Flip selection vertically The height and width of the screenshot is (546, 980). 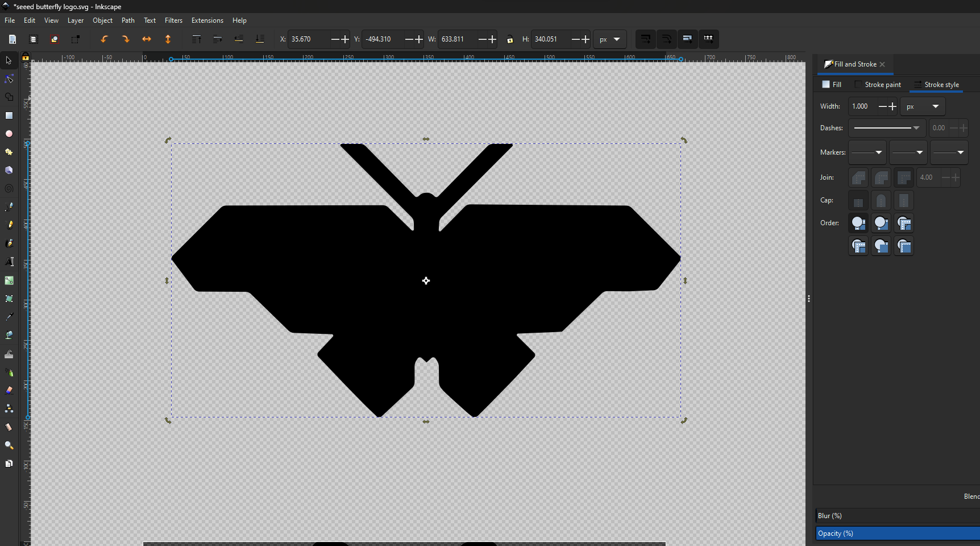[x=168, y=39]
